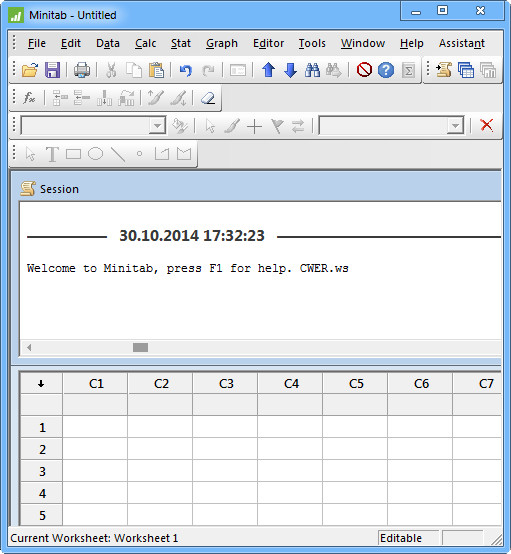Click the Redo arrow icon
The width and height of the screenshot is (511, 554).
coord(208,70)
